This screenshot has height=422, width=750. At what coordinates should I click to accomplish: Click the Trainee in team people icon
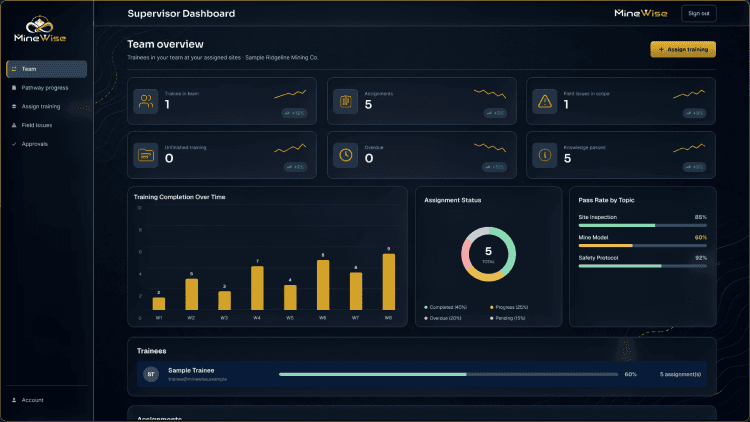tap(146, 101)
